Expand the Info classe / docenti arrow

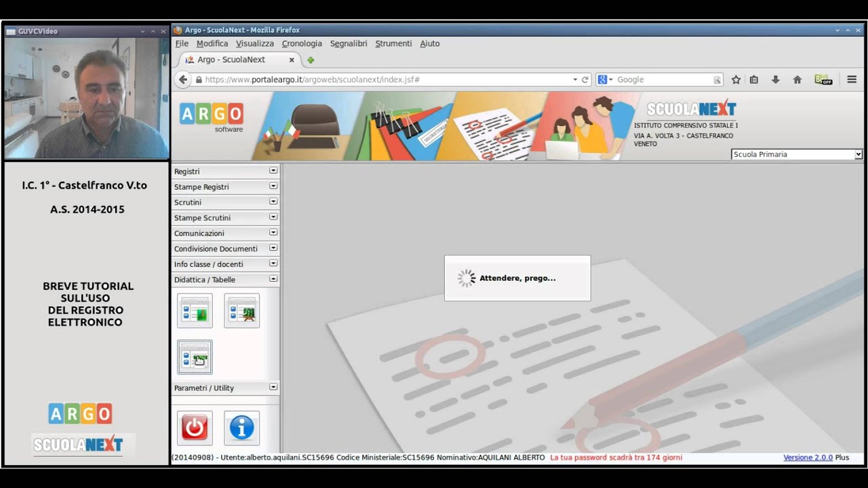pos(273,264)
